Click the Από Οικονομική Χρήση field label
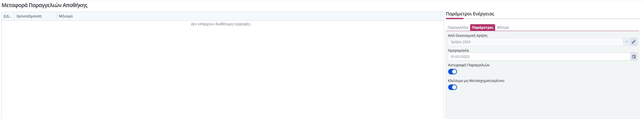644x119 pixels. click(467, 36)
